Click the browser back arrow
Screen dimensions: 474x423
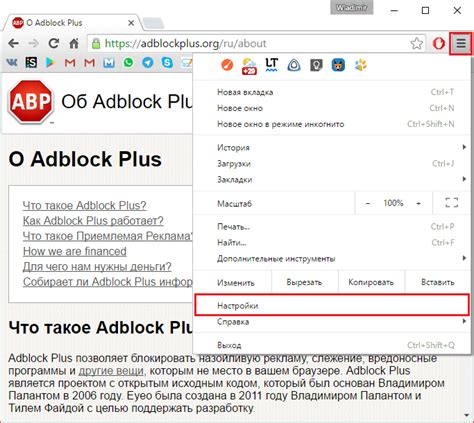coord(13,43)
